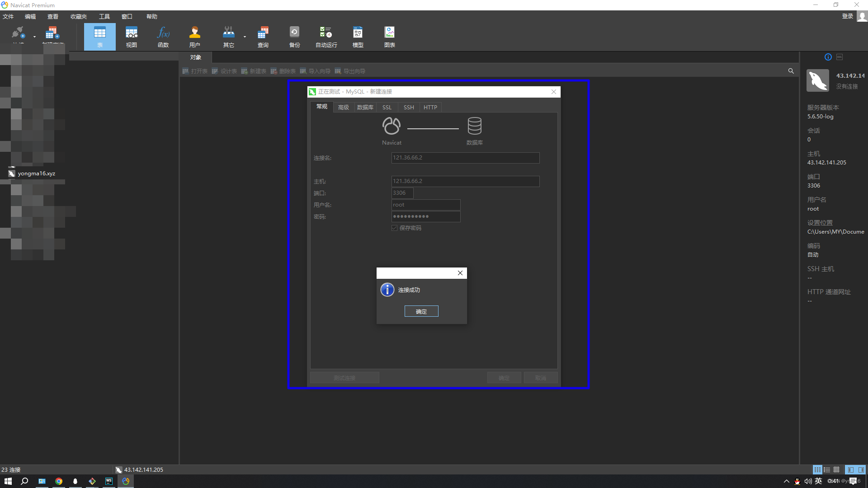Click the Connection plug icon in toolbar
Screen dimensions: 868x488
click(18, 33)
